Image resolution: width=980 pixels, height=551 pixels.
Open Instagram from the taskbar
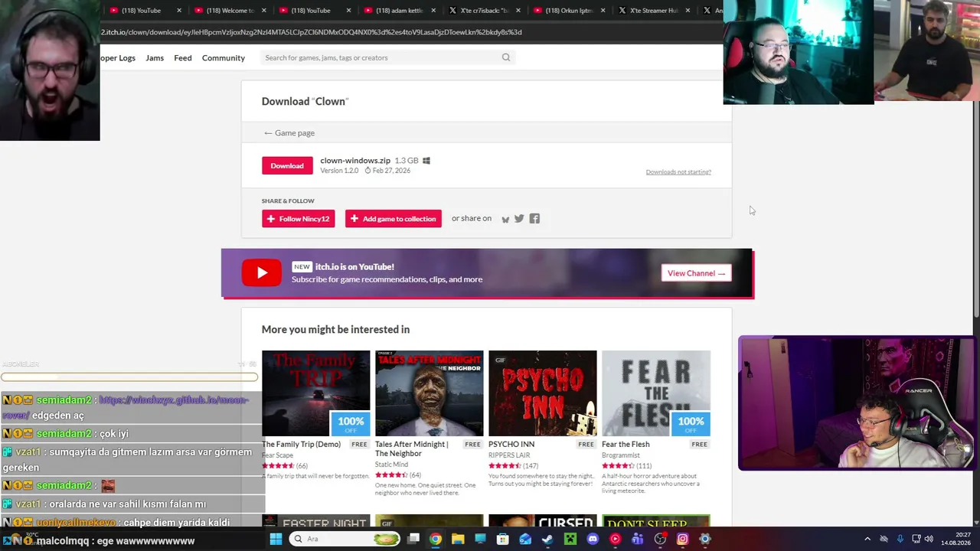[x=683, y=539]
